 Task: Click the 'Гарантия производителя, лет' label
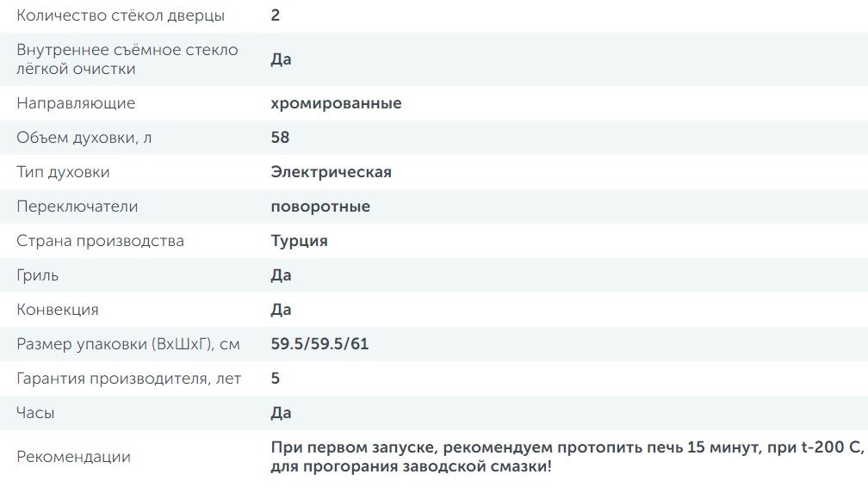129,379
